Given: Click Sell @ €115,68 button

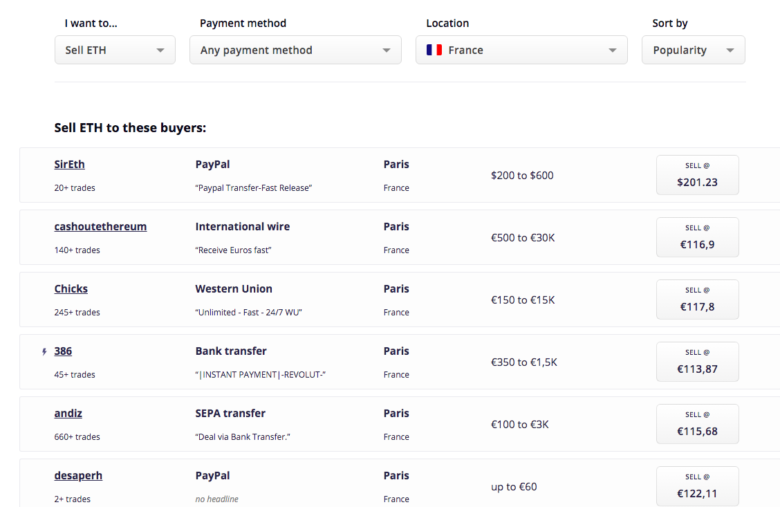Looking at the screenshot, I should coord(697,424).
